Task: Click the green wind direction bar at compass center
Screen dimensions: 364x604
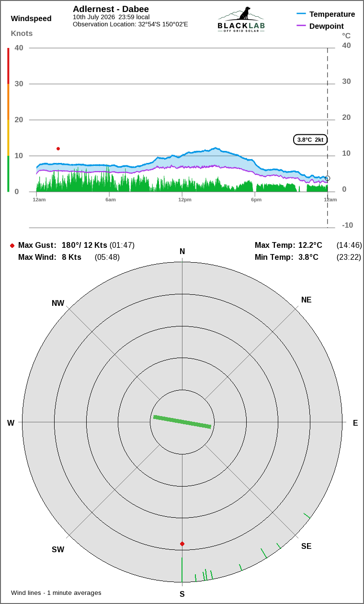Action: (x=182, y=422)
